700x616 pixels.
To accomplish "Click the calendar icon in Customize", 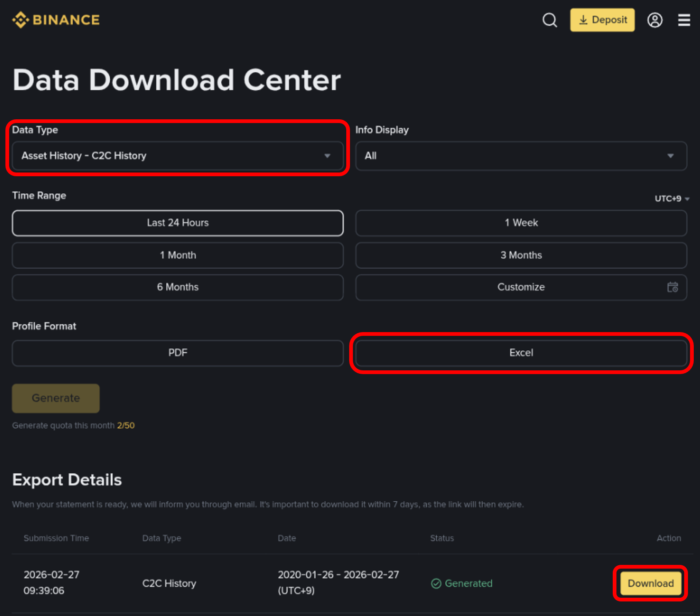I will tap(673, 287).
